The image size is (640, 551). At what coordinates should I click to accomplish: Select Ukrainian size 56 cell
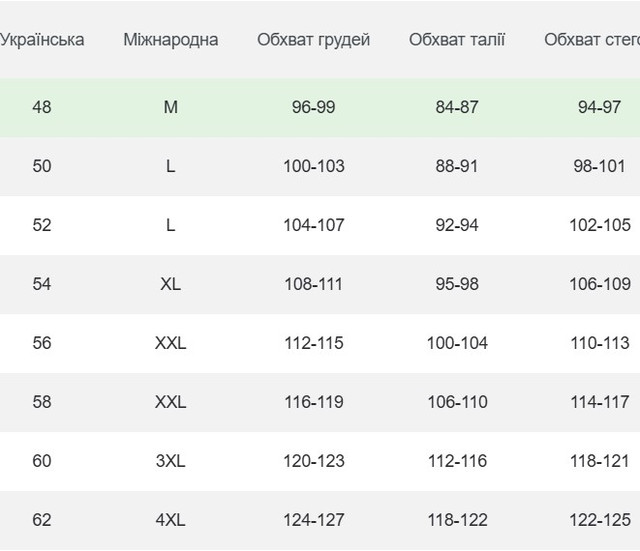[x=42, y=343]
